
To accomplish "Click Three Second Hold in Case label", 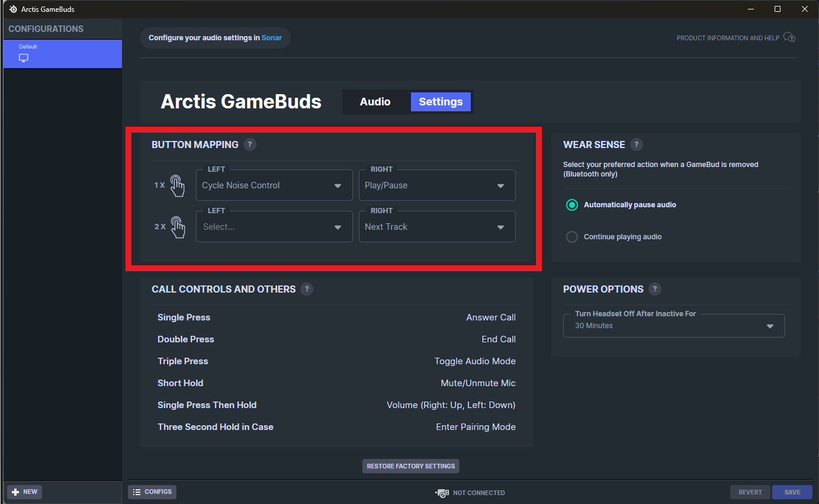I will point(216,427).
